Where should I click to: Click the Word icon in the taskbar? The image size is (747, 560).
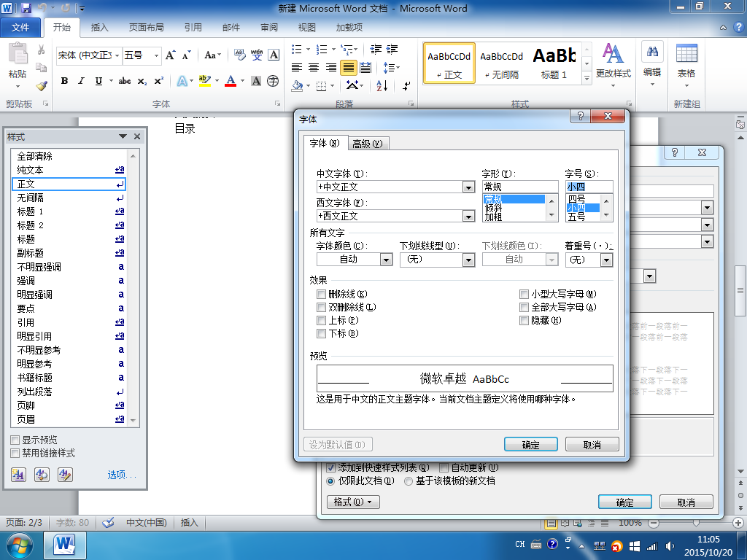(65, 545)
